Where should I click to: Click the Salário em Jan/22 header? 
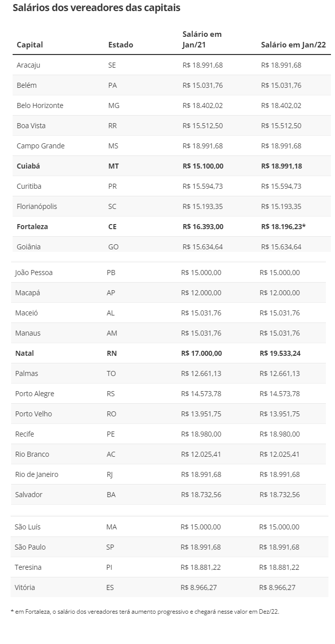[x=293, y=44]
